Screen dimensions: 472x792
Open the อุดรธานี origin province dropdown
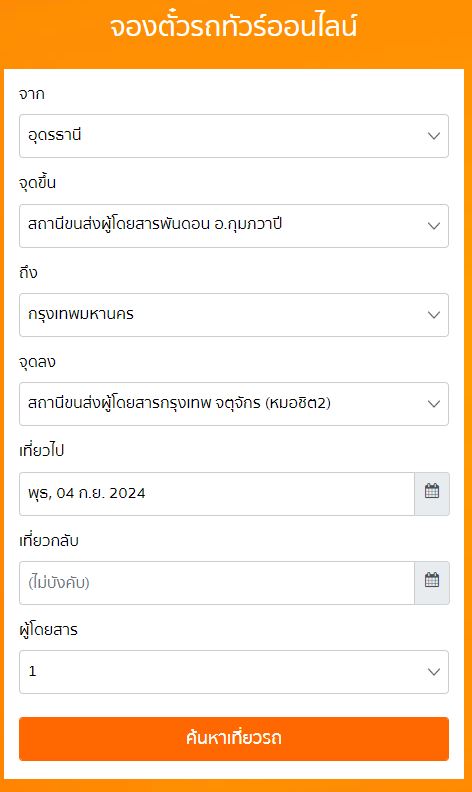[x=234, y=136]
